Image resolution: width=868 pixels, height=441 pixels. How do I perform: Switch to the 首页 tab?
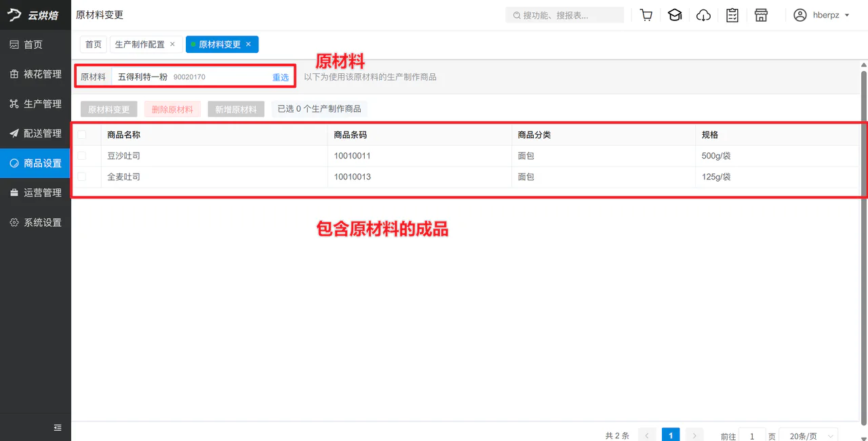coord(94,44)
